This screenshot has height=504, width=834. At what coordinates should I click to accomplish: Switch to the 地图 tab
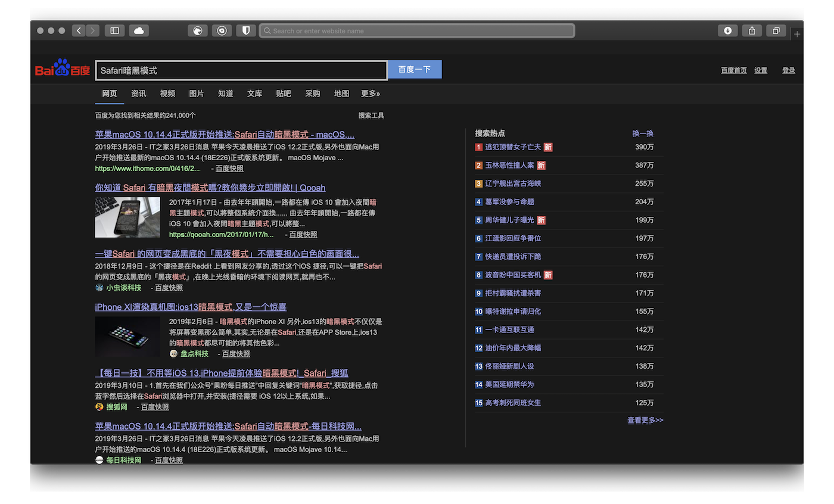341,94
